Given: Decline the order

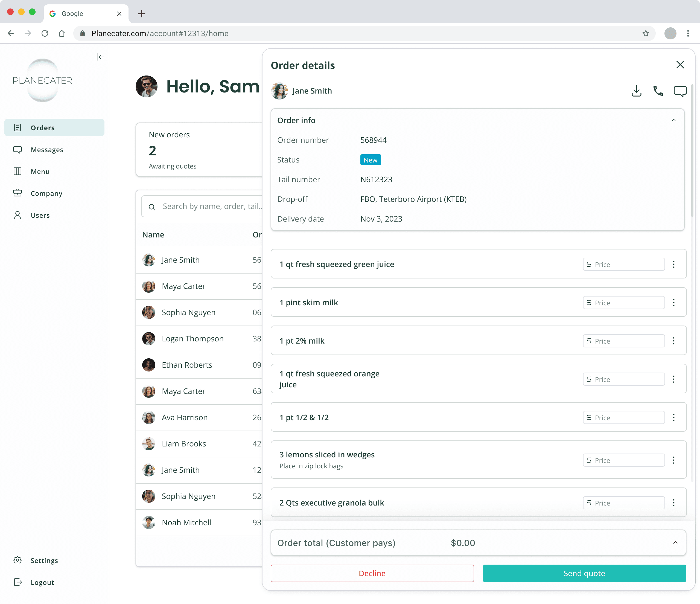Looking at the screenshot, I should (372, 573).
